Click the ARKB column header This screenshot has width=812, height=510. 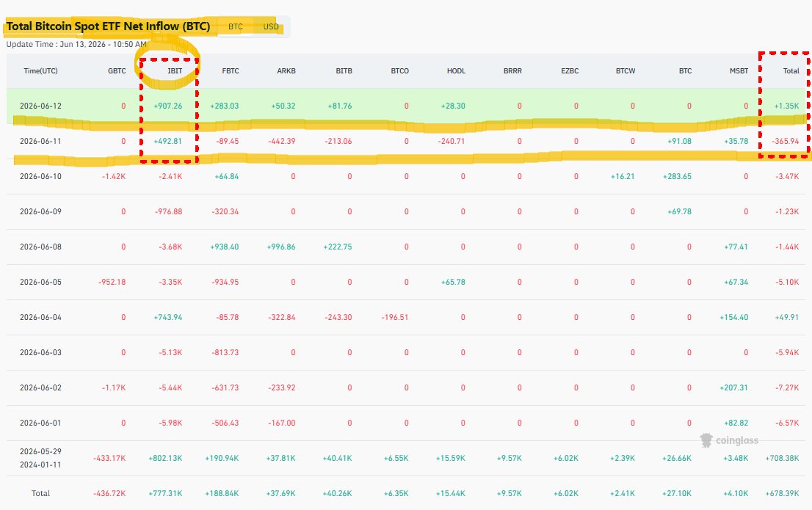coord(286,71)
